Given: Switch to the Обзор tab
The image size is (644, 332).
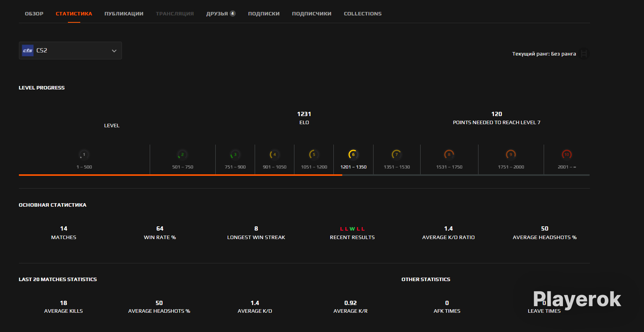Looking at the screenshot, I should tap(34, 13).
